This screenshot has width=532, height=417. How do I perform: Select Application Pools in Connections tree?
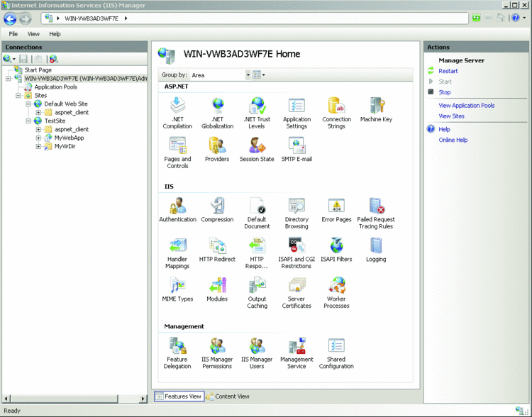pos(55,87)
